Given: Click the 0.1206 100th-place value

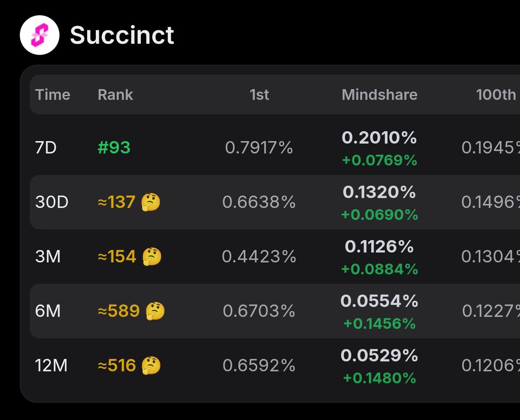Looking at the screenshot, I should tap(491, 366).
